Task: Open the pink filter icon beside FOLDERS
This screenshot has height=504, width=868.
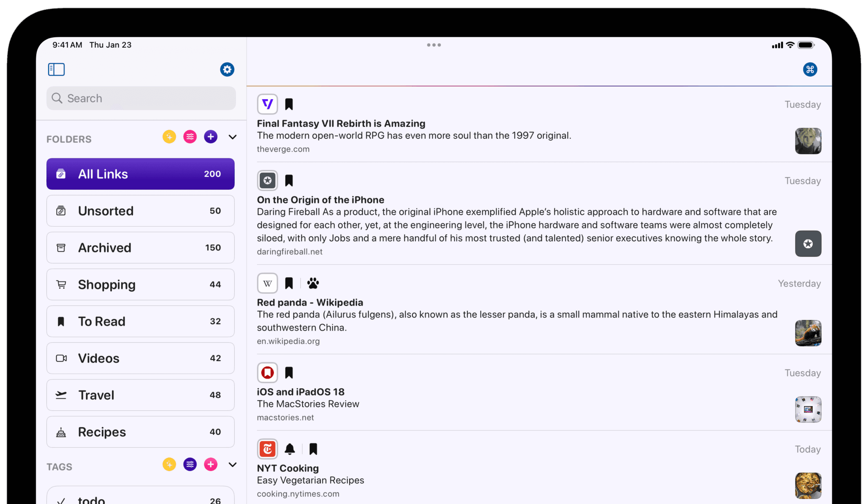Action: point(190,137)
